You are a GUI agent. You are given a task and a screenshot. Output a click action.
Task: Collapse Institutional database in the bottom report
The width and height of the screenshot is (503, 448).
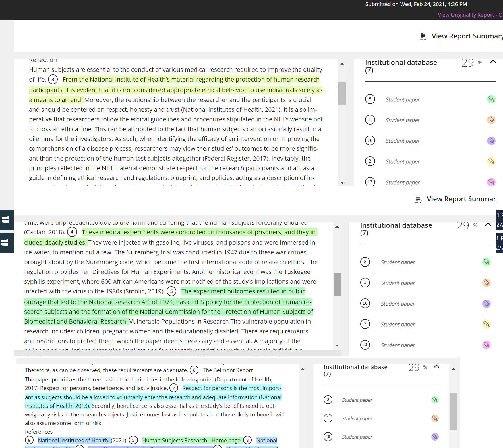[436, 366]
